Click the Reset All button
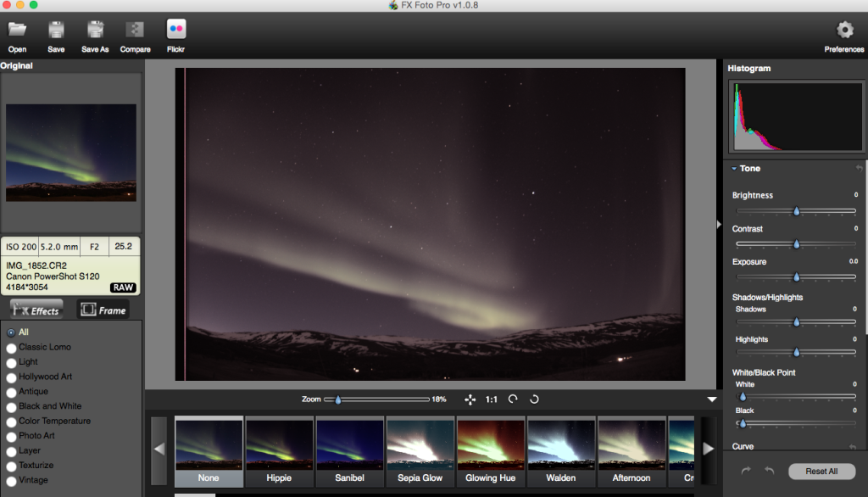Image resolution: width=868 pixels, height=497 pixels. click(x=821, y=472)
